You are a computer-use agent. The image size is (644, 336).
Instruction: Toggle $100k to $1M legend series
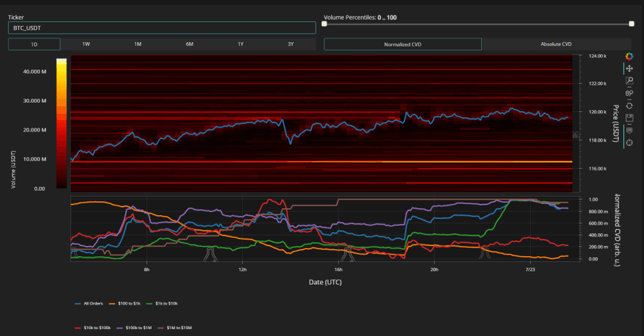pyautogui.click(x=134, y=328)
